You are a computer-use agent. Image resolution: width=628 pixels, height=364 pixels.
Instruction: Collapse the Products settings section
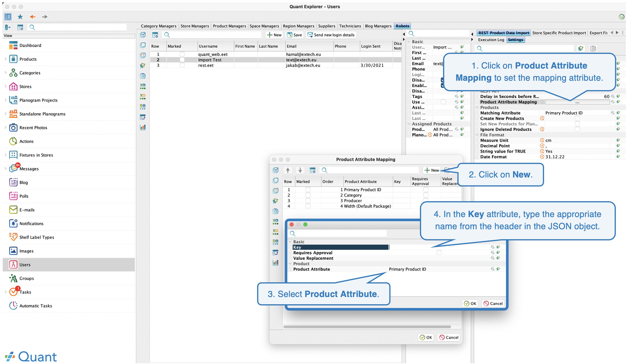coord(477,107)
